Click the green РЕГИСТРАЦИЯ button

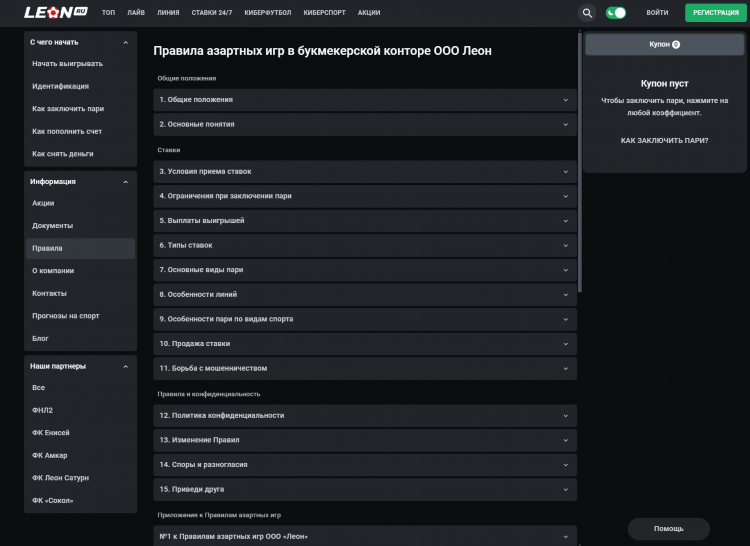(716, 13)
